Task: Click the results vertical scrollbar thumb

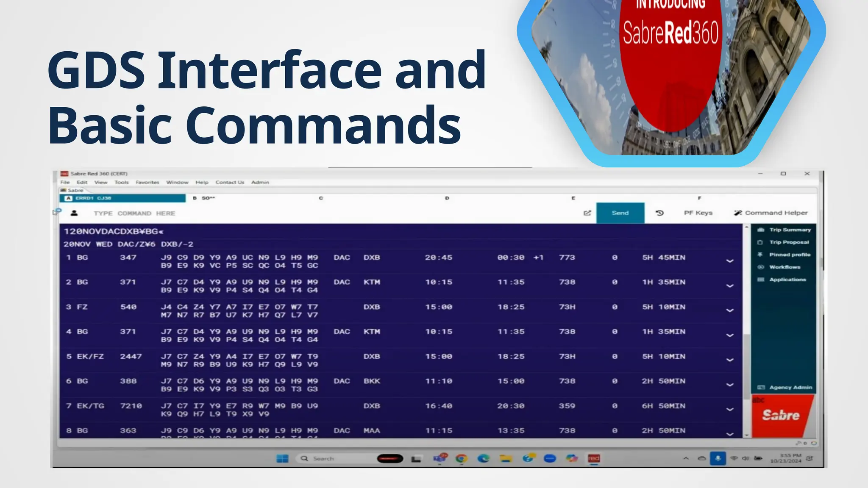Action: (747, 366)
